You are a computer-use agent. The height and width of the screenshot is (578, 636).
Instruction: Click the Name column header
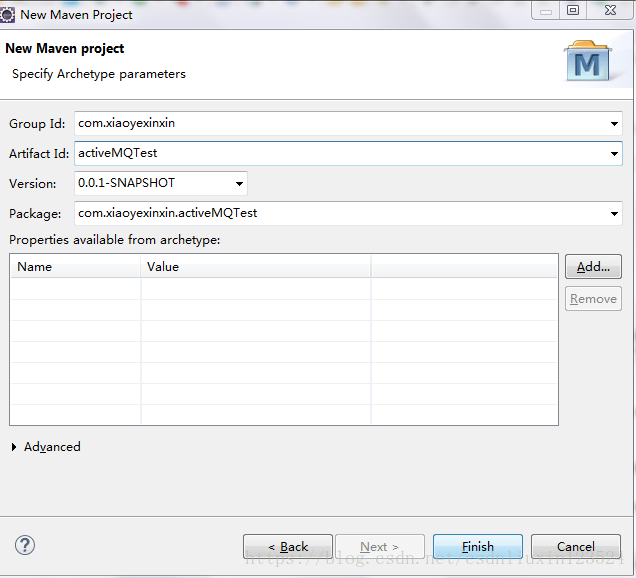pyautogui.click(x=75, y=266)
